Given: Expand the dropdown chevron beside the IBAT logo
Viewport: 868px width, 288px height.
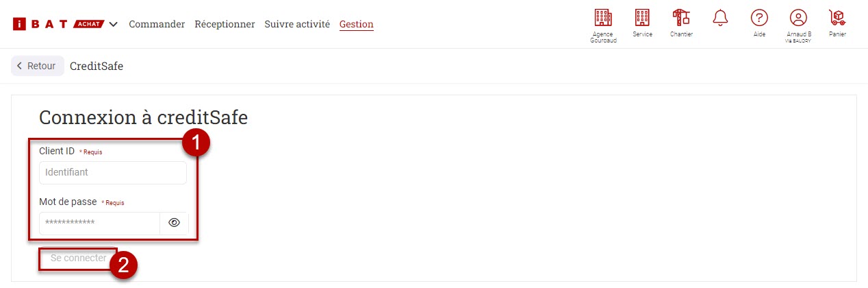Looking at the screenshot, I should pyautogui.click(x=113, y=24).
